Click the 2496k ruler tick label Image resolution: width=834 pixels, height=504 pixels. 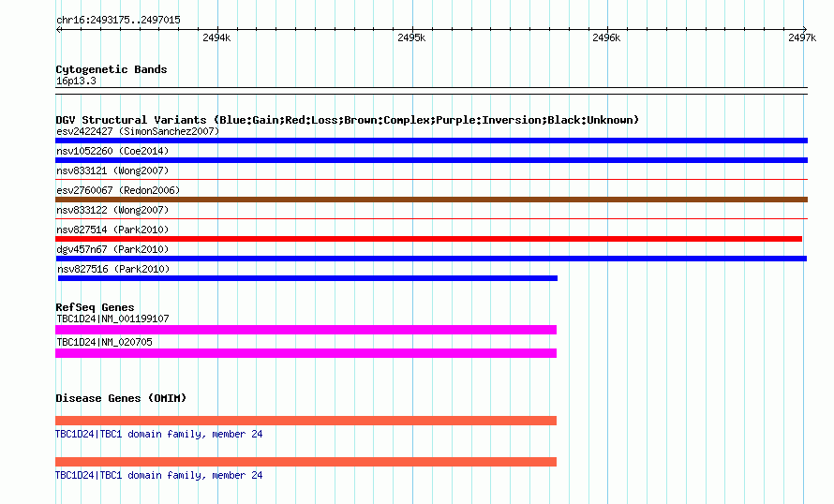[606, 37]
